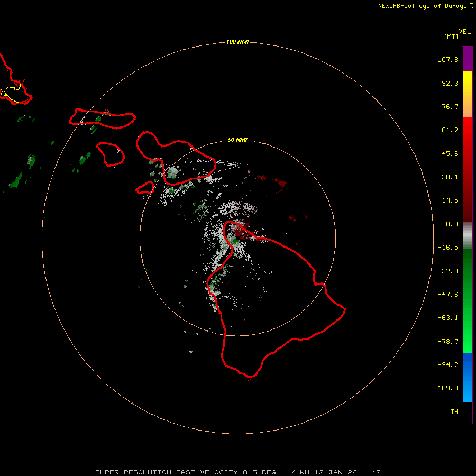Click the KHKM station identifier

tap(301, 472)
